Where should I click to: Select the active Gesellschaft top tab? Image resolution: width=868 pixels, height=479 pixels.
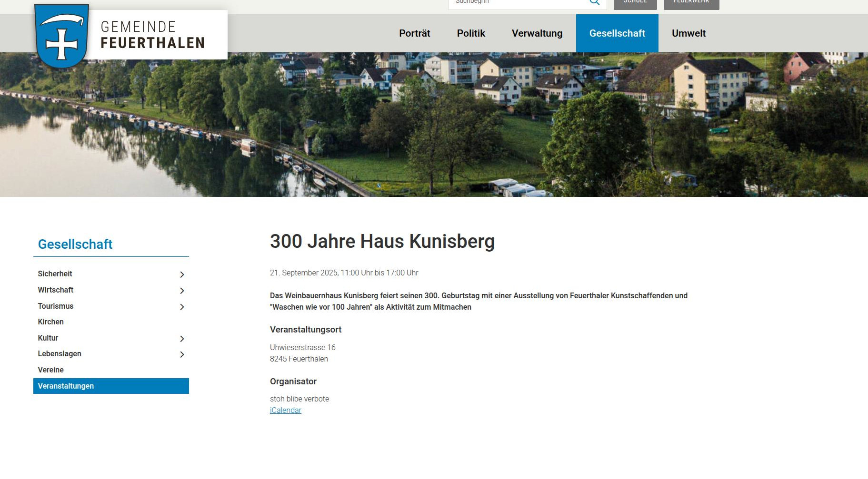point(617,33)
